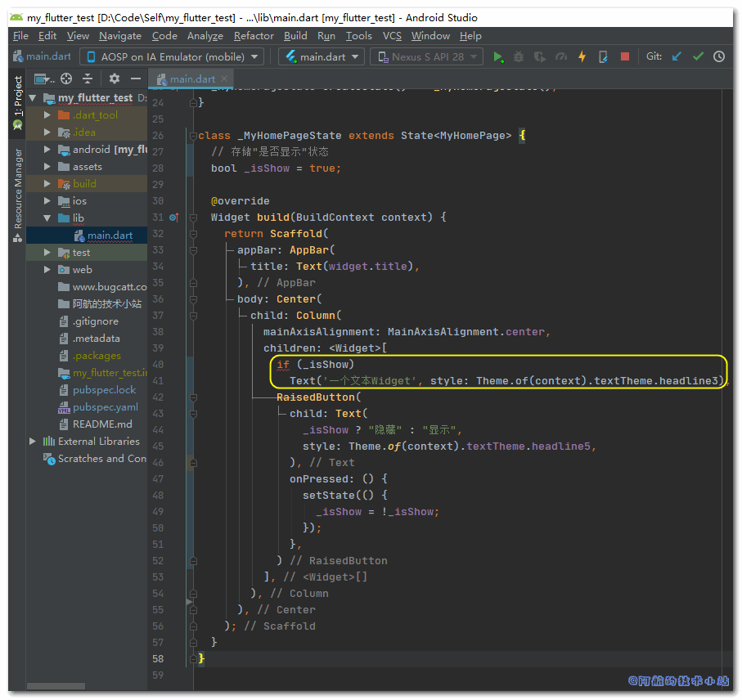
Task: Open Git Show History clock icon
Action: (719, 56)
